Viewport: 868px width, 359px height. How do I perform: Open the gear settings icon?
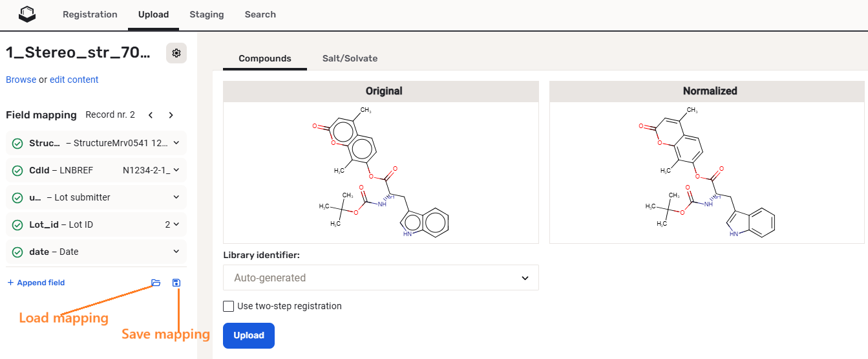pyautogui.click(x=176, y=53)
